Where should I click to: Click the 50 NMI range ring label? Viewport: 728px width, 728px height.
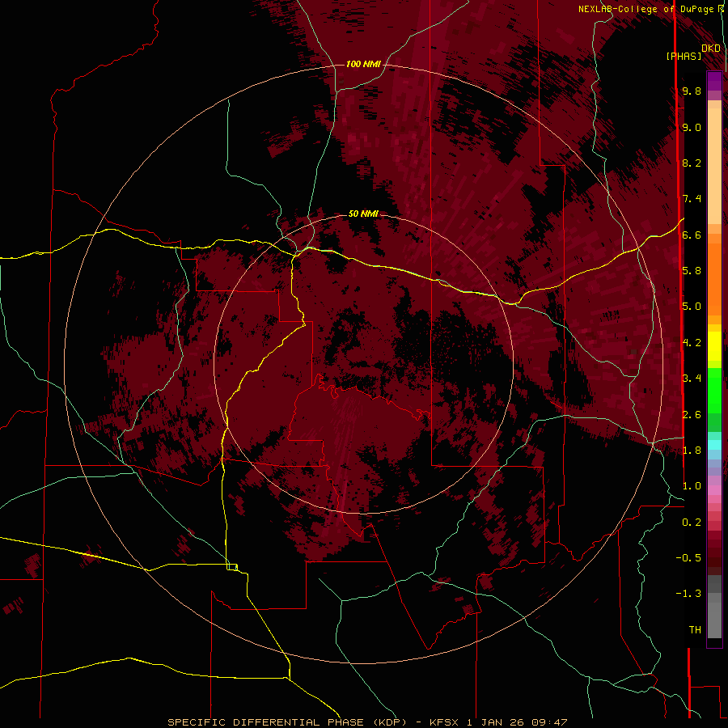[x=363, y=214]
